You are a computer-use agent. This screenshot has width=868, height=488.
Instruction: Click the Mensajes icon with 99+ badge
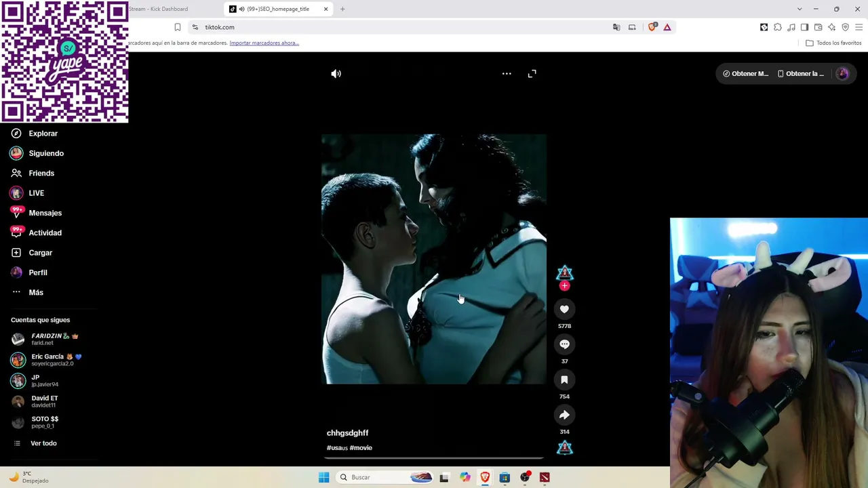coord(16,213)
